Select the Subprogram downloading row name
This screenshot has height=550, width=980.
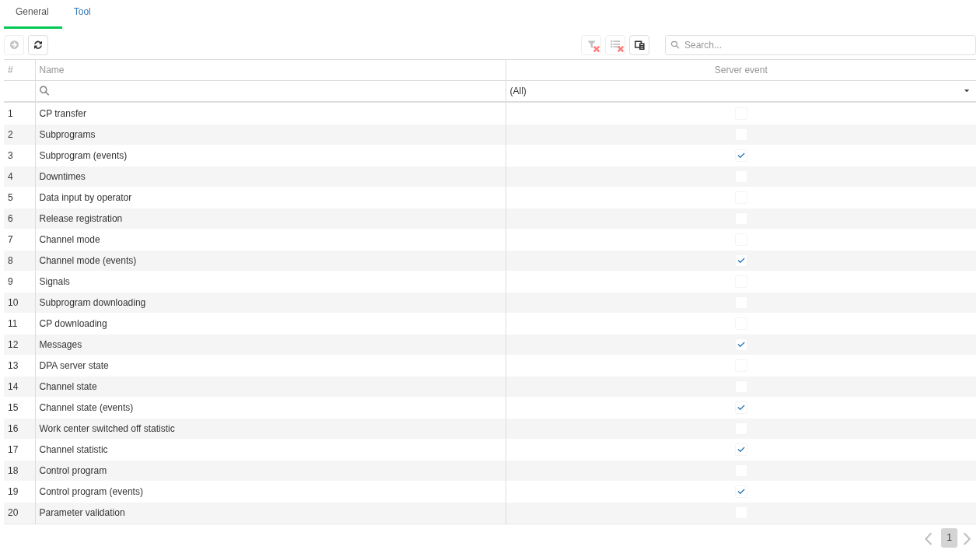(x=93, y=303)
